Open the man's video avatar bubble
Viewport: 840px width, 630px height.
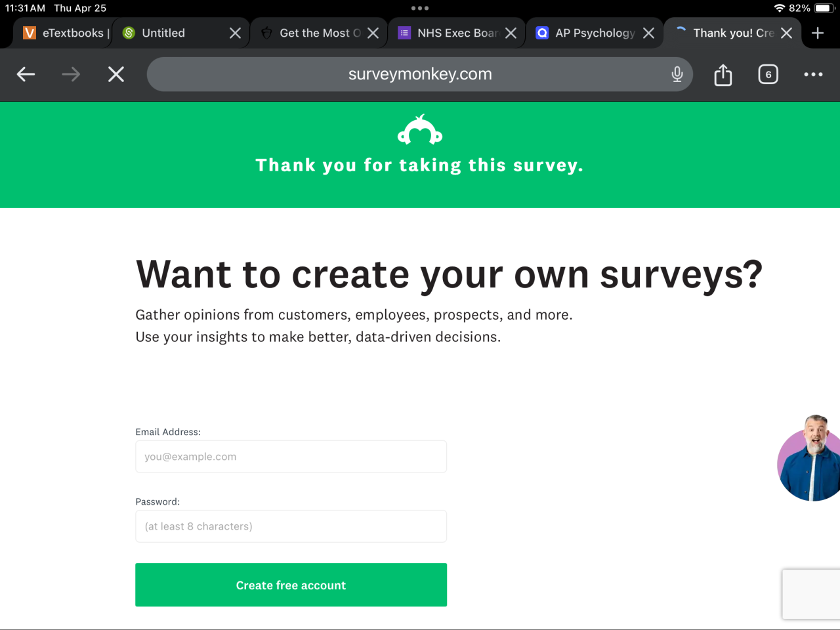(810, 459)
